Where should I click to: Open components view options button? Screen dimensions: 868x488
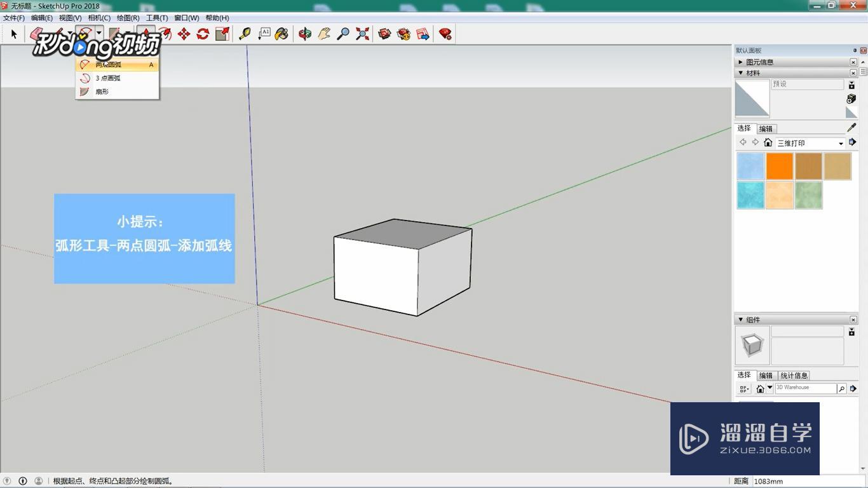[x=744, y=388]
